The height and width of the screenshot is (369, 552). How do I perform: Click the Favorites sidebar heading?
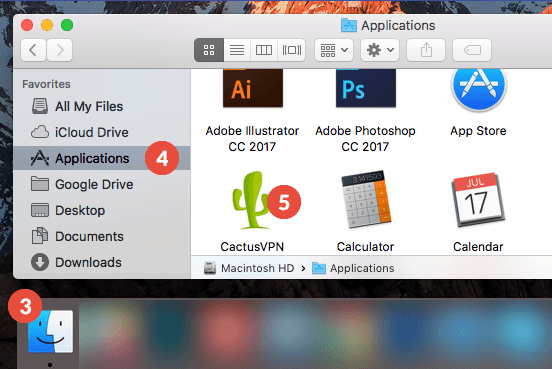[46, 84]
